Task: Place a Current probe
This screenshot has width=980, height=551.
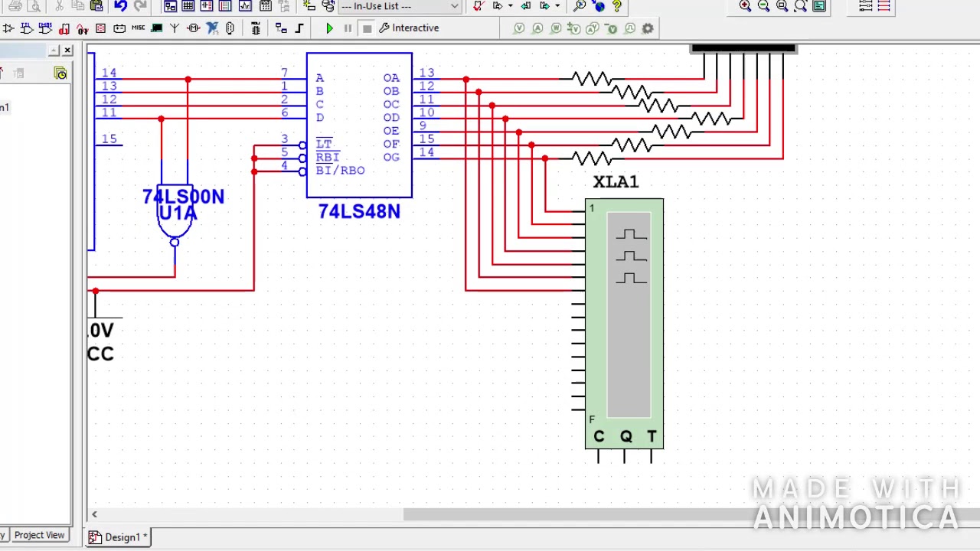Action: 537,28
